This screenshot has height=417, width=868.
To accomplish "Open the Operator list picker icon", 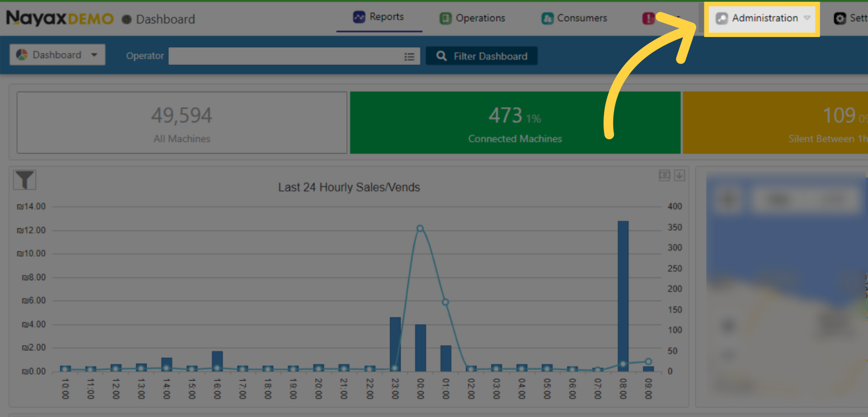I will (x=409, y=56).
